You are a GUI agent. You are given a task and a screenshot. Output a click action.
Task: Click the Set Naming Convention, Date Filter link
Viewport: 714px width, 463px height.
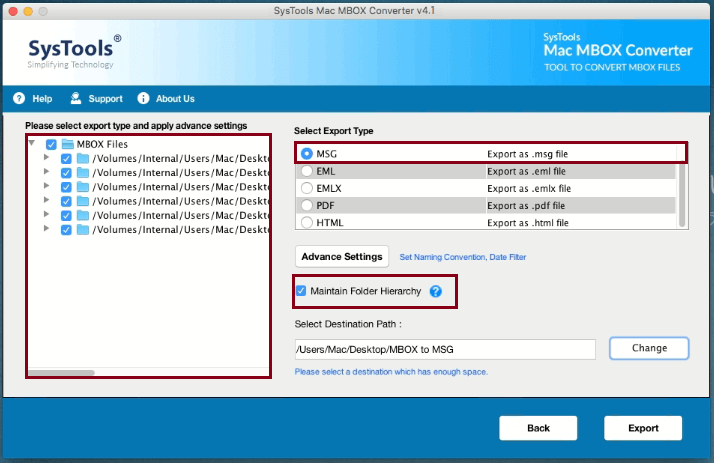tap(463, 257)
